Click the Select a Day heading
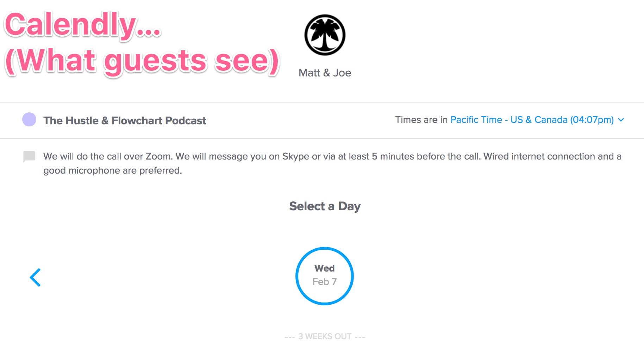This screenshot has height=349, width=644. 325,206
